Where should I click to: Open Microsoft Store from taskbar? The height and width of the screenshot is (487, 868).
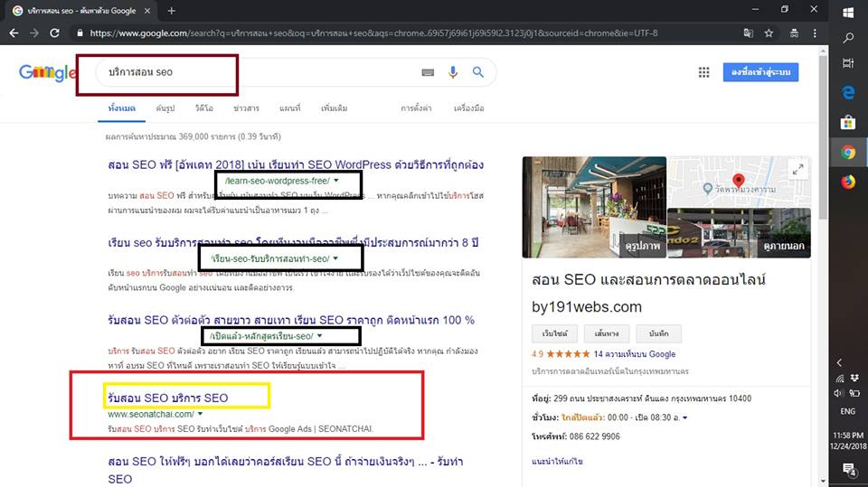(848, 122)
